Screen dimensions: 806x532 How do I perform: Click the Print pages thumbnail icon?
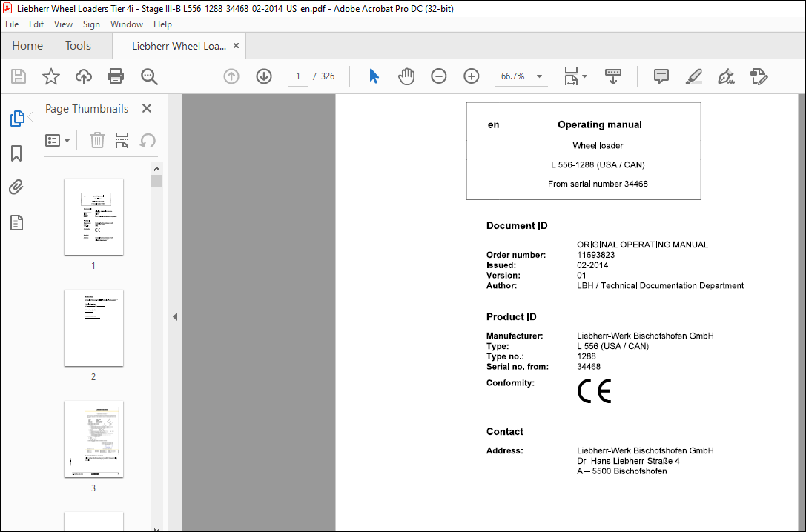122,140
